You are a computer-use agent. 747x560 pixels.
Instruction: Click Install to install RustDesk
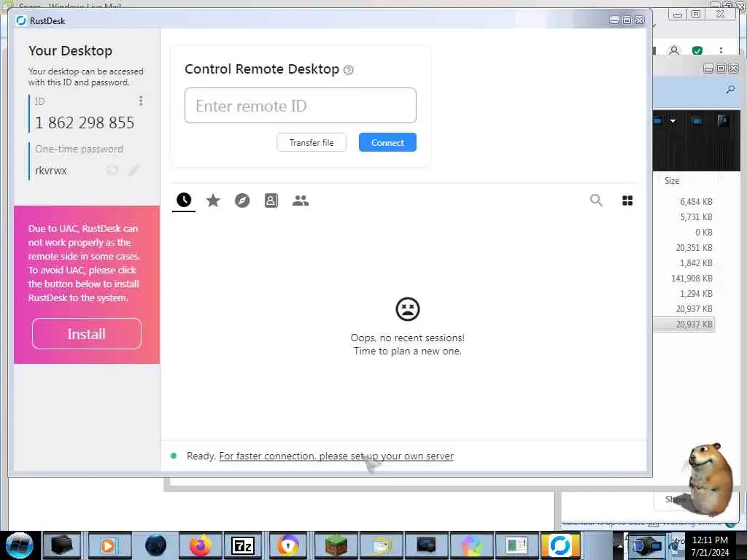pos(87,334)
